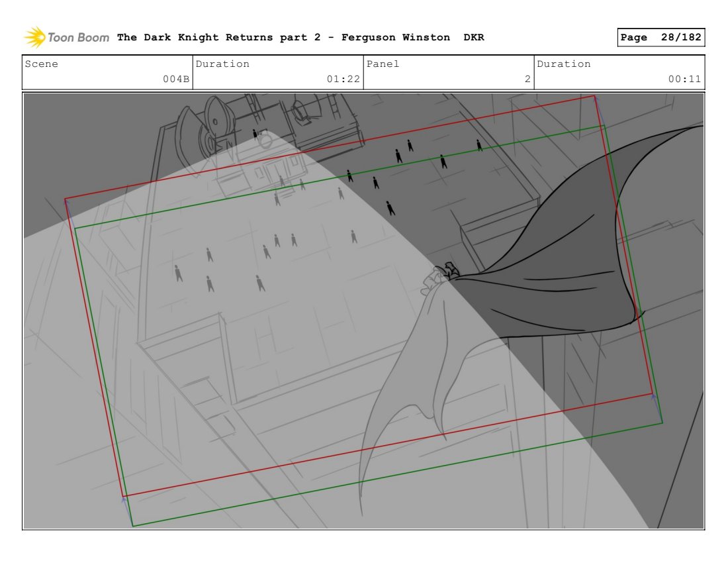Select the panel duration value '00:11'
Screen dimensions: 728x563
684,79
